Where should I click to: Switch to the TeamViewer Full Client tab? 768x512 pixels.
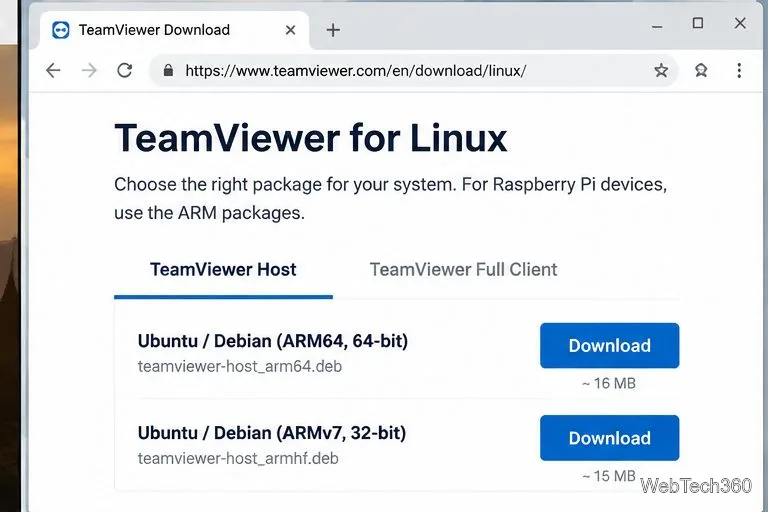coord(463,269)
